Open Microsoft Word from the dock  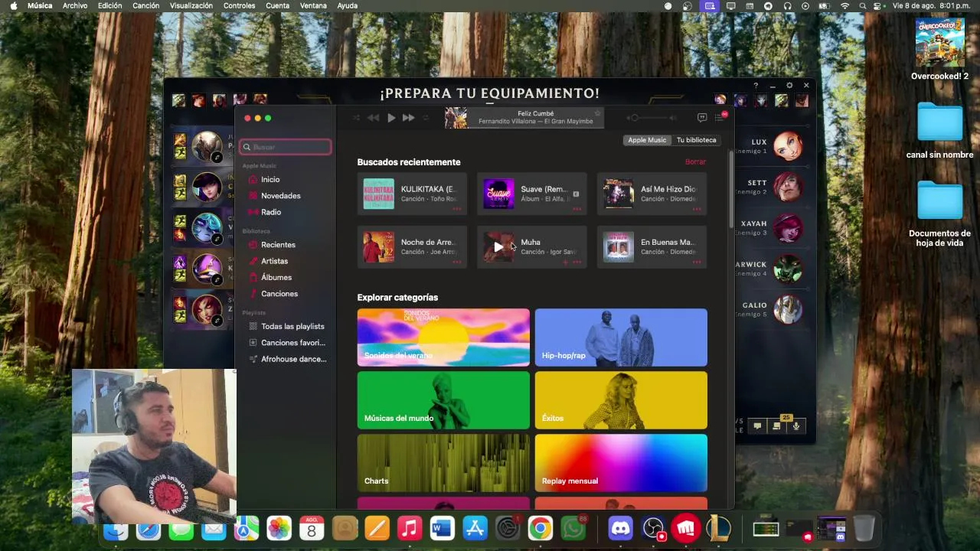[x=443, y=528]
